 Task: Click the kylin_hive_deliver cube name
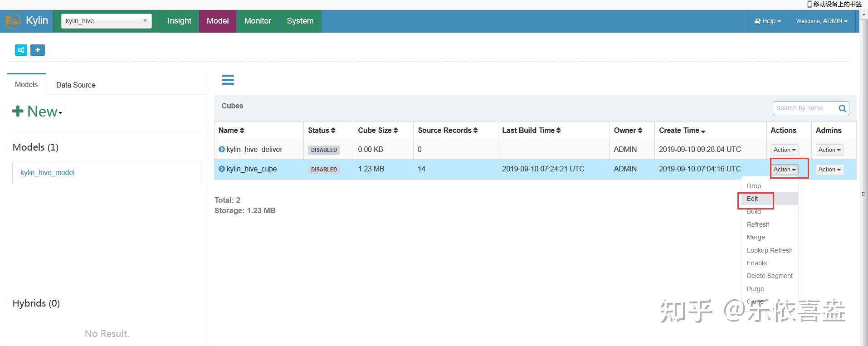(254, 149)
